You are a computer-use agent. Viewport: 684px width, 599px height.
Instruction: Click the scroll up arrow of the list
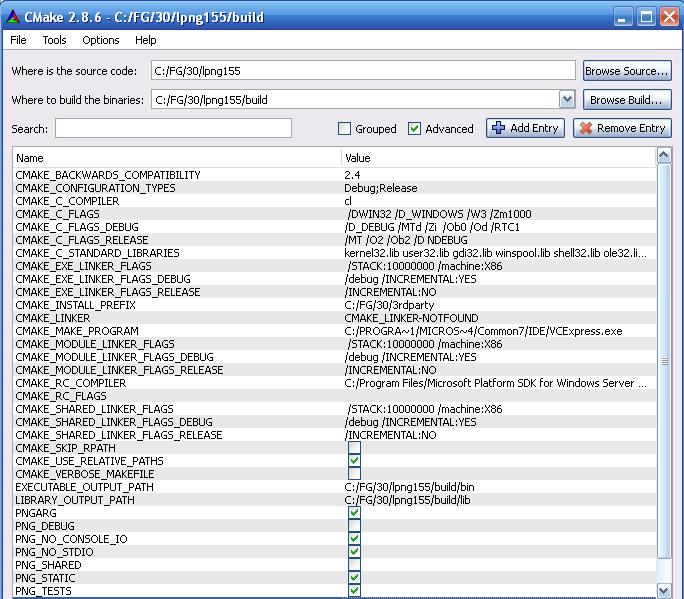click(664, 155)
